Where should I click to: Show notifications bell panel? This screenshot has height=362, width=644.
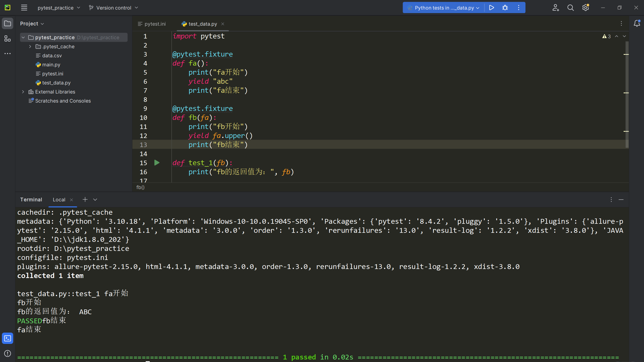[637, 23]
